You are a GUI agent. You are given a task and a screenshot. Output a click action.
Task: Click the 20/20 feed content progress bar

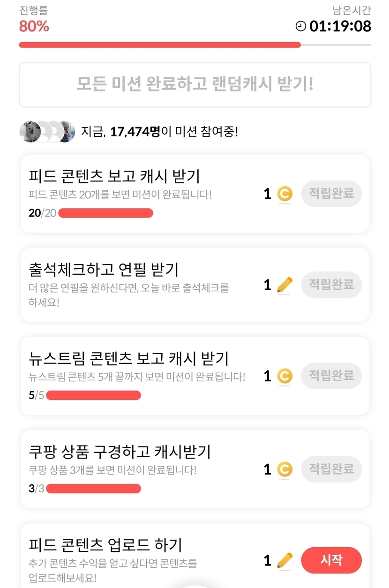point(106,213)
